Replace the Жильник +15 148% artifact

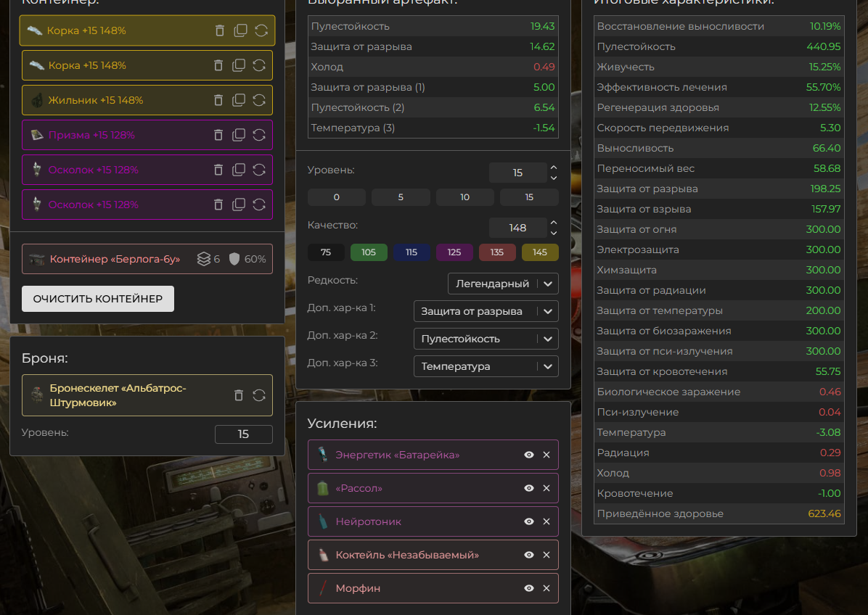click(259, 100)
